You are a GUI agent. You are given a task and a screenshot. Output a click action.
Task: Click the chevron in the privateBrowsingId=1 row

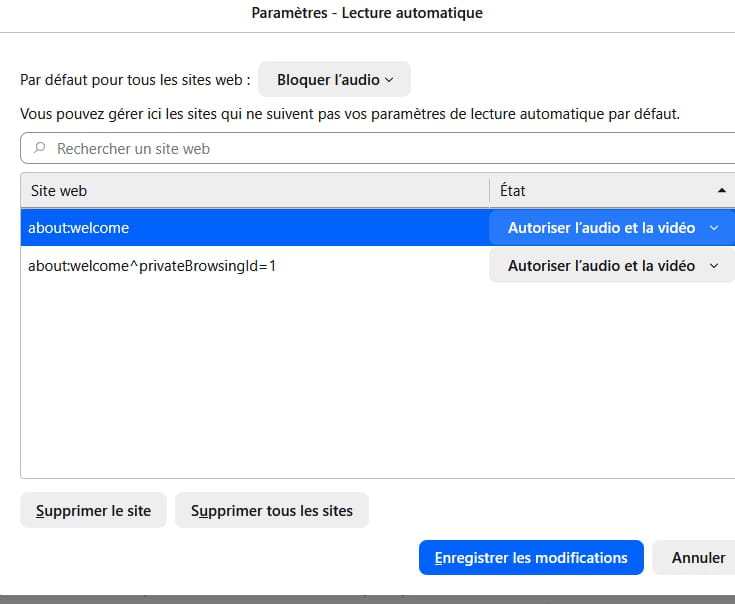[x=713, y=266]
